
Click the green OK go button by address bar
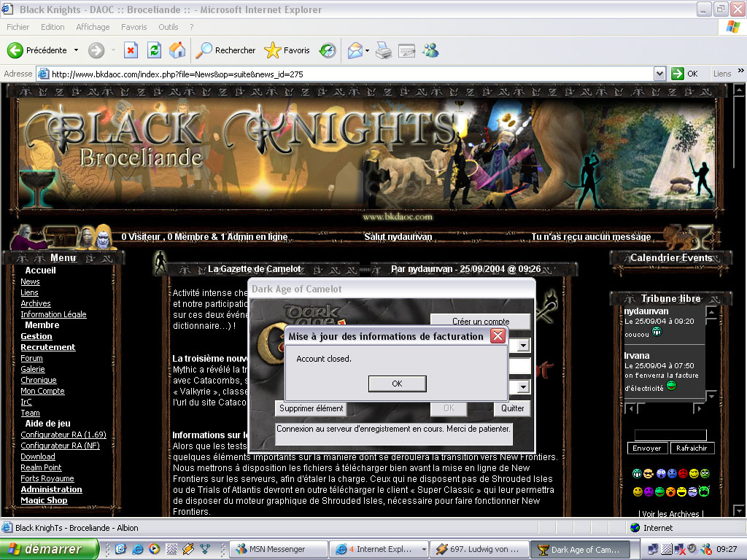pos(684,74)
